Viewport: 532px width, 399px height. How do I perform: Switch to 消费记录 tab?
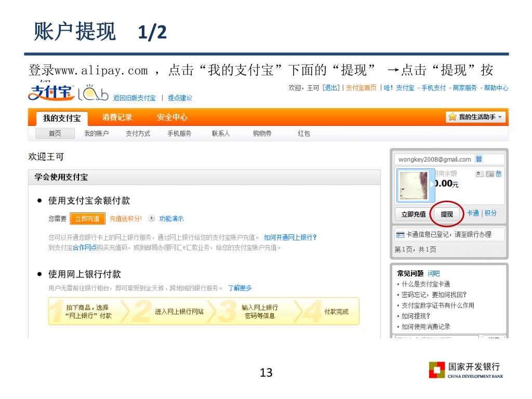tap(117, 117)
